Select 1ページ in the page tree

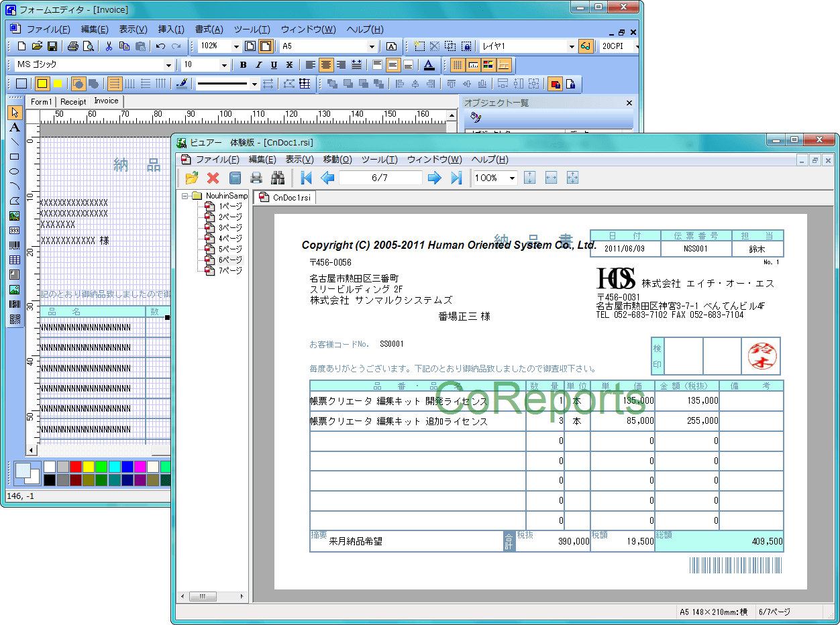point(230,206)
